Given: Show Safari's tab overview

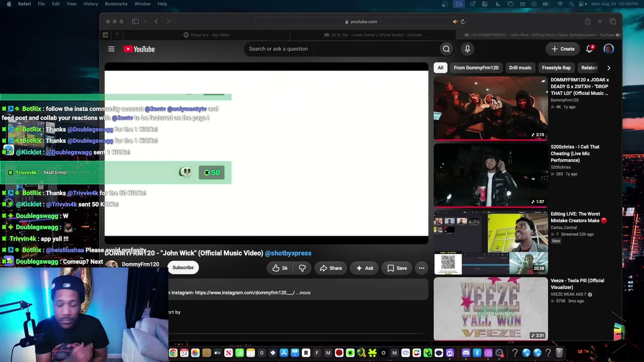Looking at the screenshot, I should [613, 22].
